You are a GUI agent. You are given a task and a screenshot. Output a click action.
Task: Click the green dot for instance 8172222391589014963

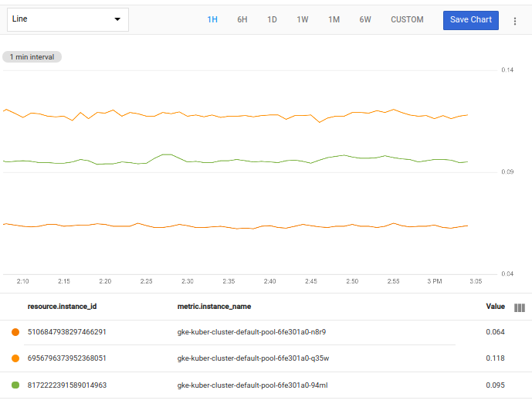coord(15,385)
